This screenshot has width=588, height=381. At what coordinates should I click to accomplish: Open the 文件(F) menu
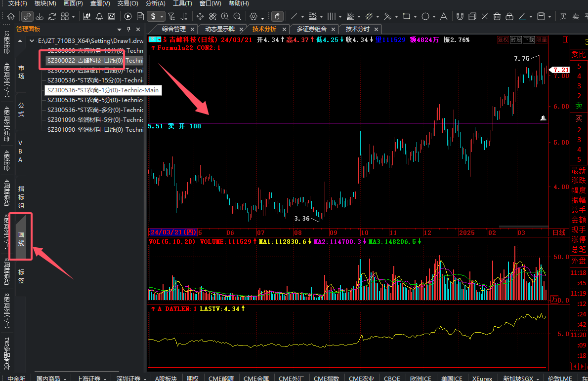click(x=18, y=3)
